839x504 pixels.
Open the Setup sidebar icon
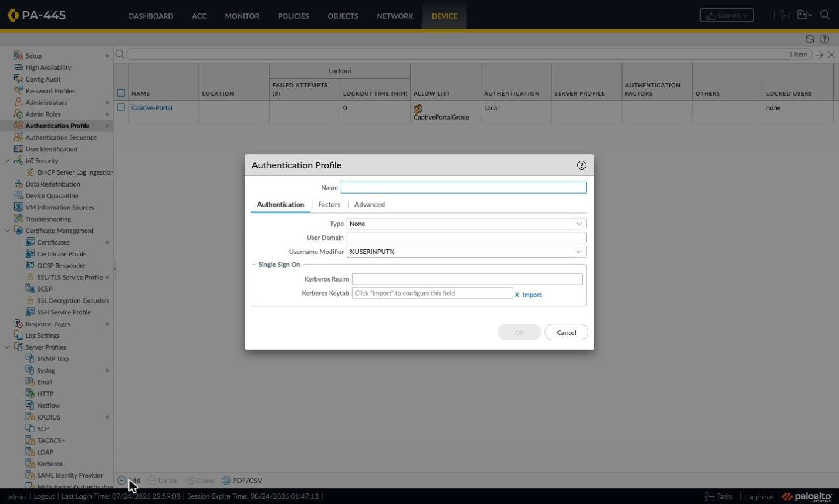point(18,56)
